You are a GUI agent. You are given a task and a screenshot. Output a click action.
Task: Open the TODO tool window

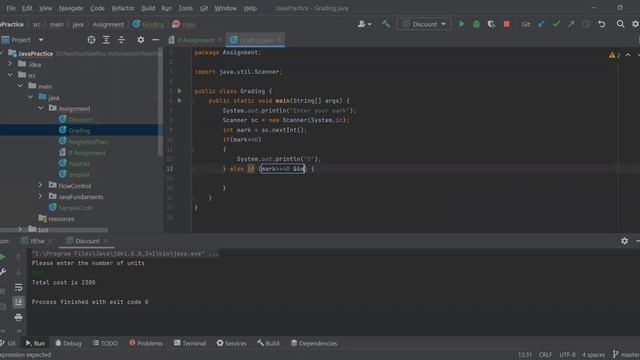[105, 343]
